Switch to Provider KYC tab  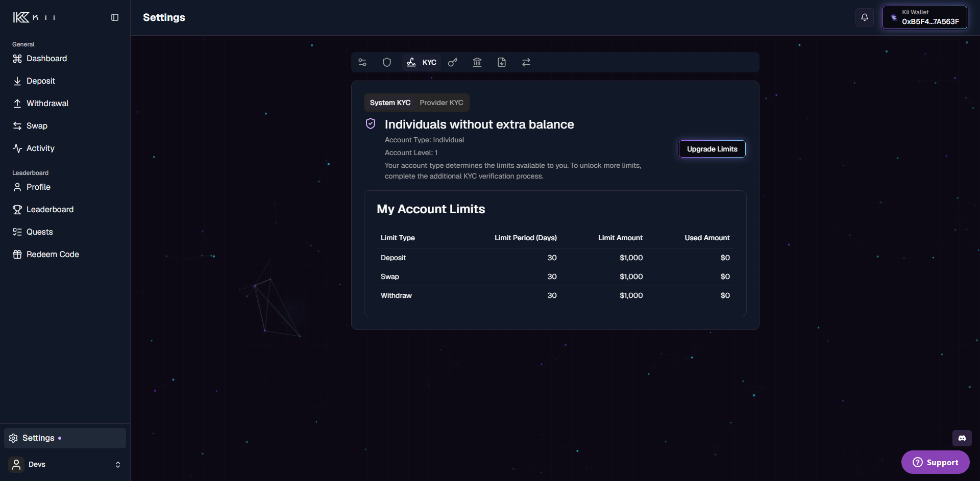[442, 103]
